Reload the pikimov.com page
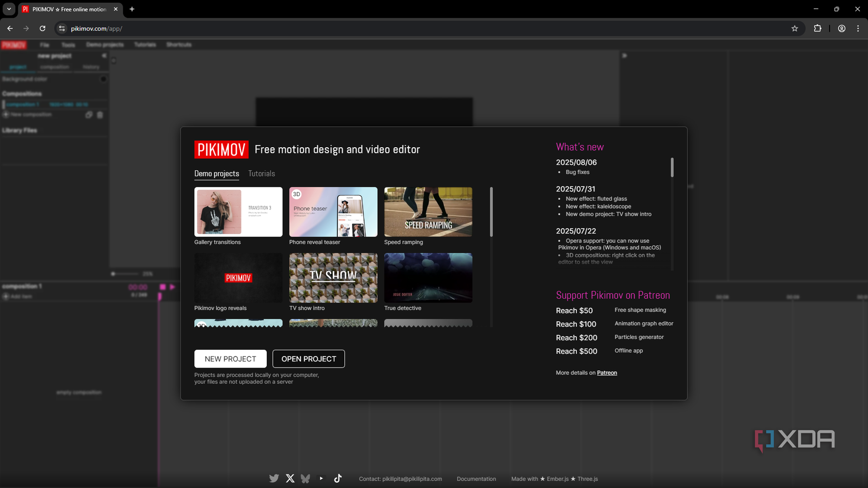The height and width of the screenshot is (488, 868). 43,28
